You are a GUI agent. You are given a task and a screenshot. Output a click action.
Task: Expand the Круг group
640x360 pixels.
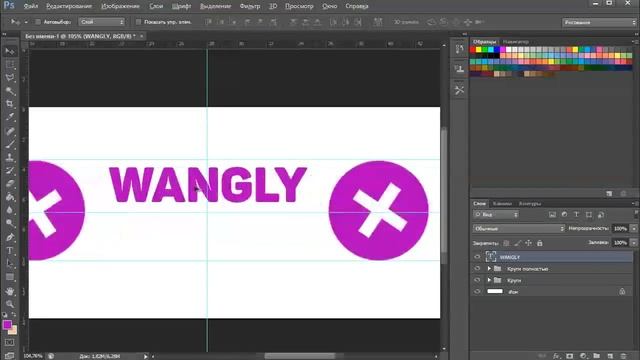(x=489, y=280)
